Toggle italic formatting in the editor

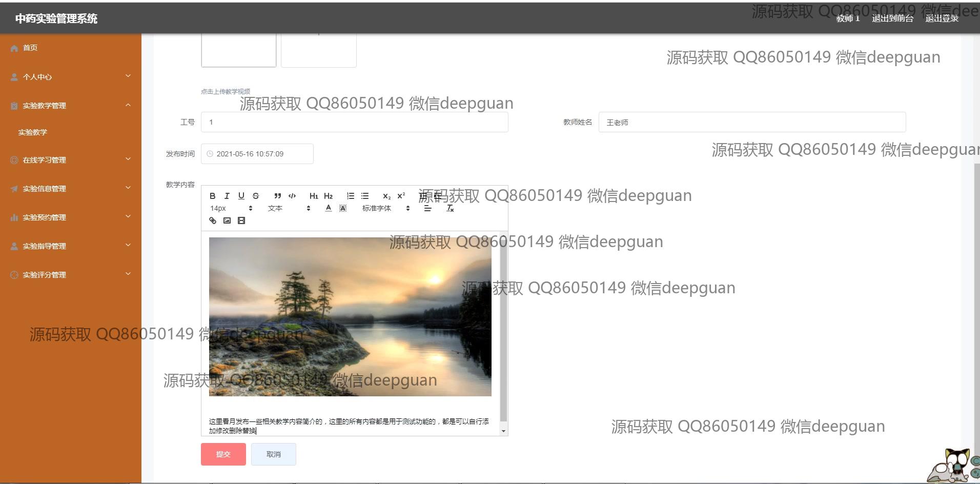click(227, 196)
